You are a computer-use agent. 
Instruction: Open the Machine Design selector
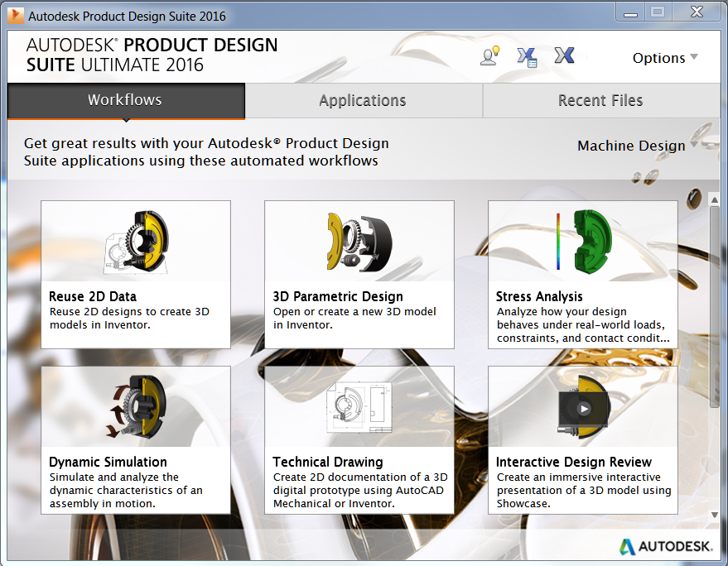pyautogui.click(x=631, y=146)
